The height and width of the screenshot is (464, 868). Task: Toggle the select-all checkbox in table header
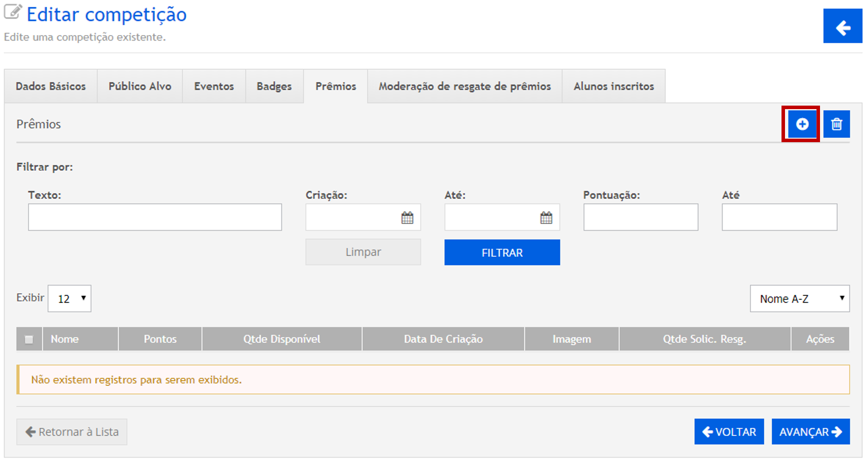29,339
